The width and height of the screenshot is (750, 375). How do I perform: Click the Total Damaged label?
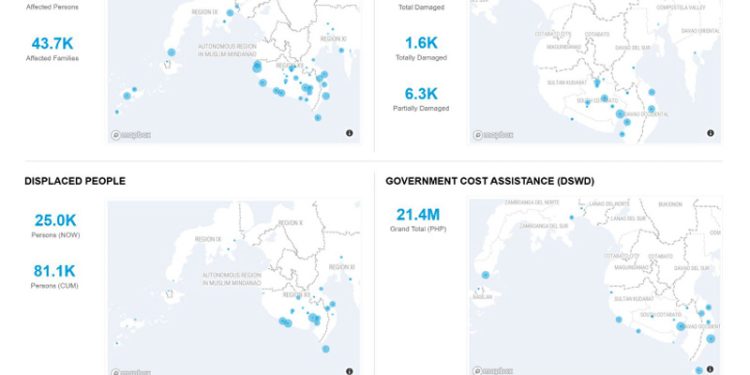pos(421,7)
